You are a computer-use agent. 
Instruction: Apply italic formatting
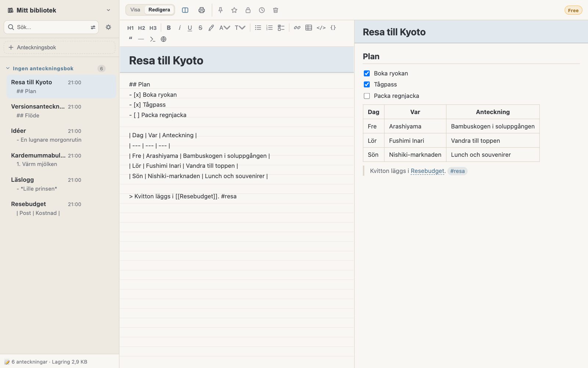(179, 28)
